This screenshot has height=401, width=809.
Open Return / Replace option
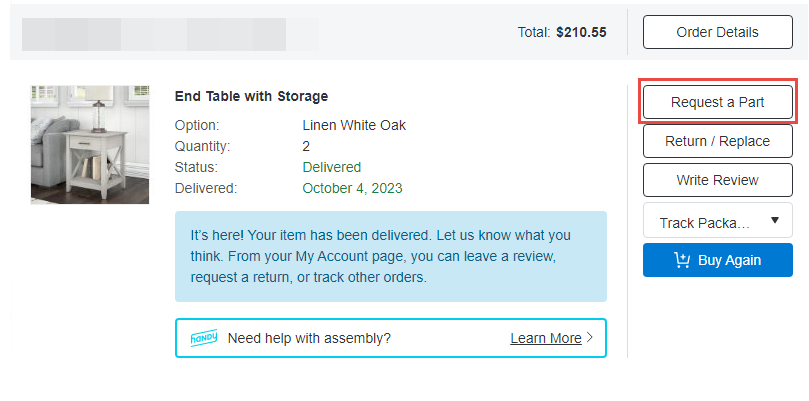pyautogui.click(x=717, y=141)
